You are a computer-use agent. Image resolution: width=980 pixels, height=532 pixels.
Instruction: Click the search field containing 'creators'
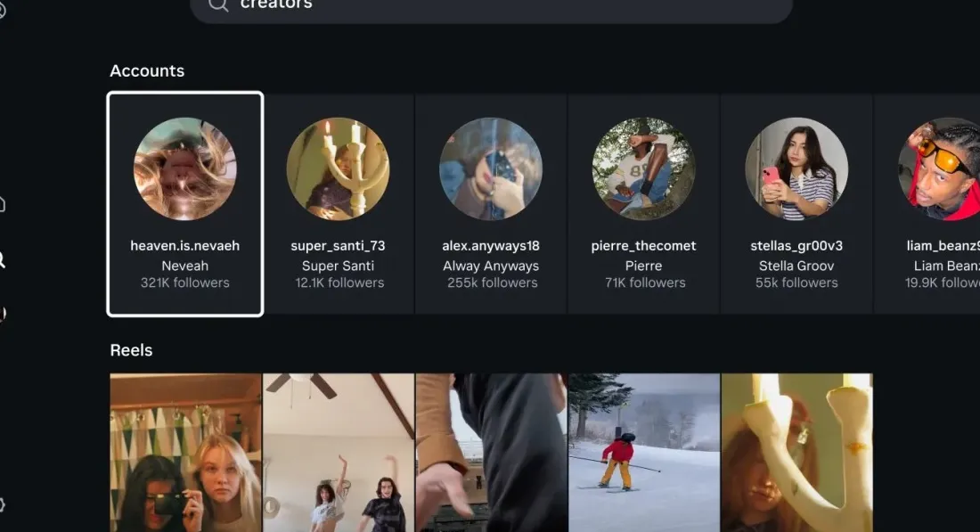point(490,5)
